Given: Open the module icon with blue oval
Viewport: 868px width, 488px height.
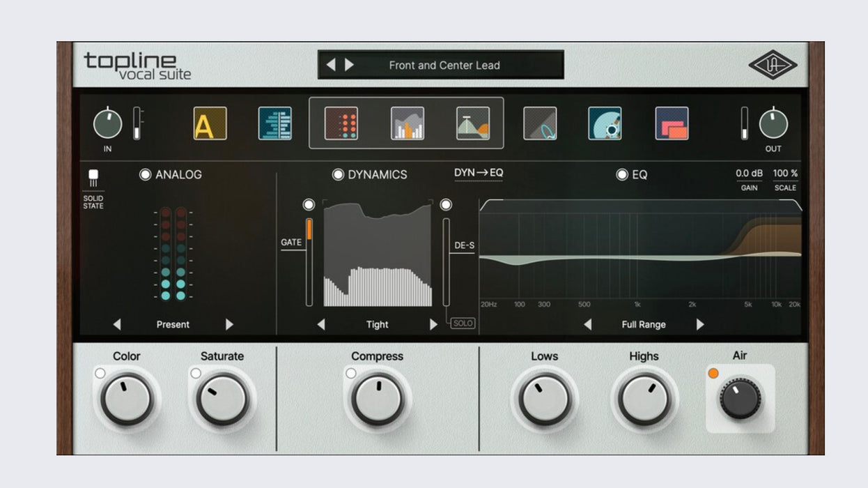Looking at the screenshot, I should tap(540, 123).
